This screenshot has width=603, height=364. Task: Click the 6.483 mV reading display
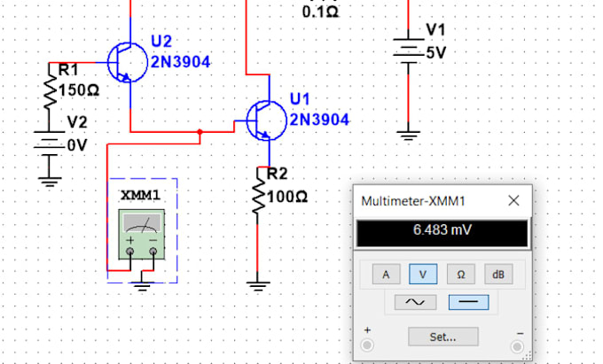click(x=442, y=233)
